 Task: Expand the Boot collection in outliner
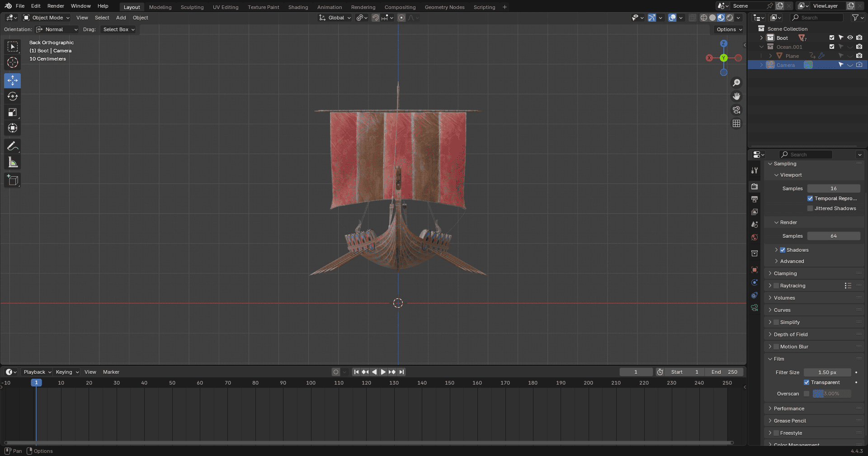[761, 38]
